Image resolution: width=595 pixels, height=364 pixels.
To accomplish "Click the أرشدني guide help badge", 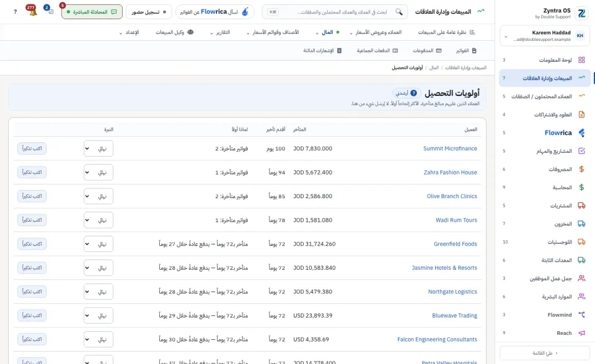I will click(x=406, y=93).
